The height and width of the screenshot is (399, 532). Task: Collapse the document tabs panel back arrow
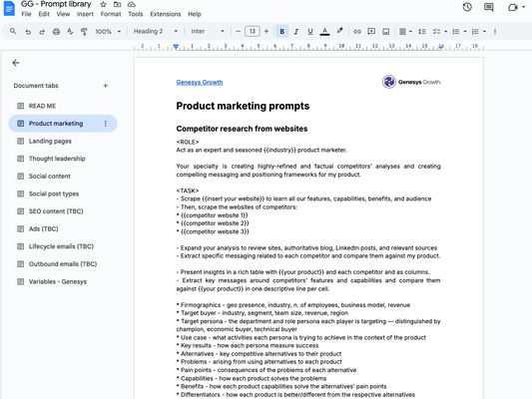pyautogui.click(x=16, y=63)
